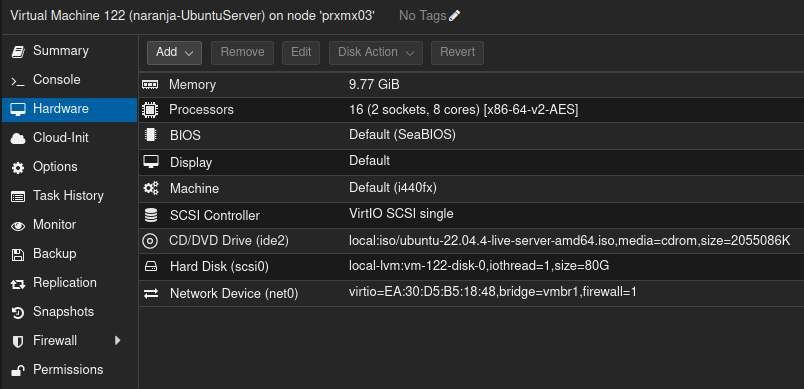Click the Snapshots history icon
Viewport: 804px width, 389px height.
18,313
